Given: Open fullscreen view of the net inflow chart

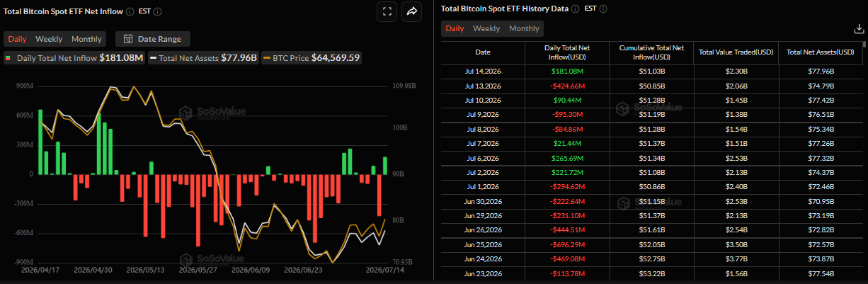Looking at the screenshot, I should point(387,11).
